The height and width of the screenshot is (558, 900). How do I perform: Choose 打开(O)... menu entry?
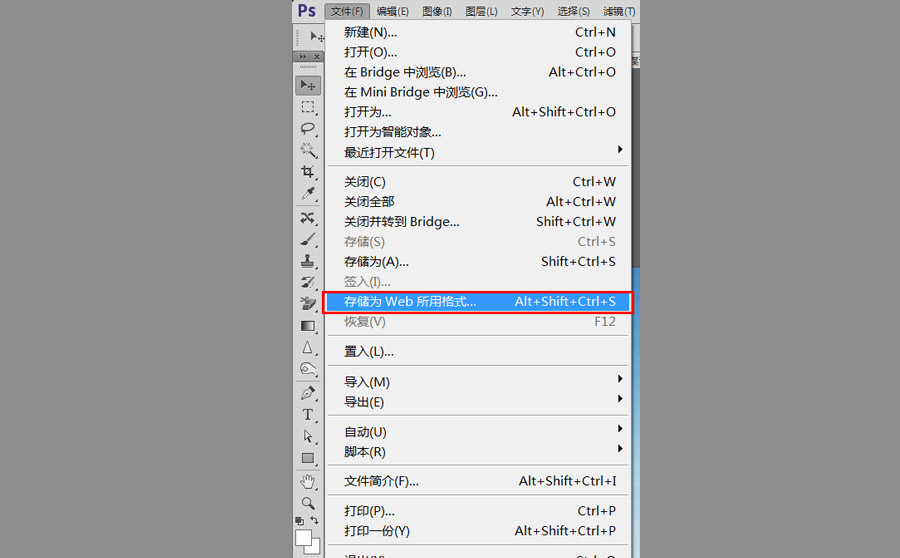[479, 52]
